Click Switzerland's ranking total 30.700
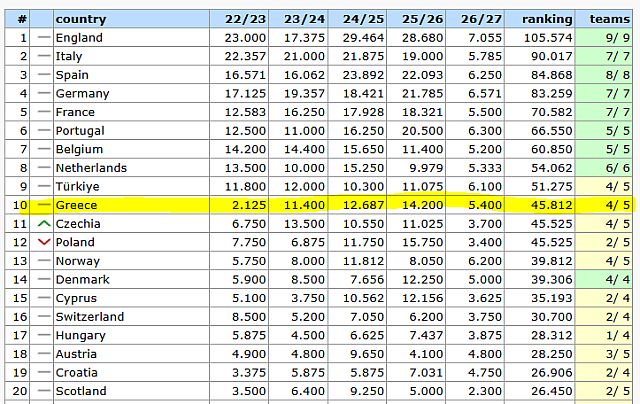Image resolution: width=640 pixels, height=404 pixels. click(x=552, y=317)
